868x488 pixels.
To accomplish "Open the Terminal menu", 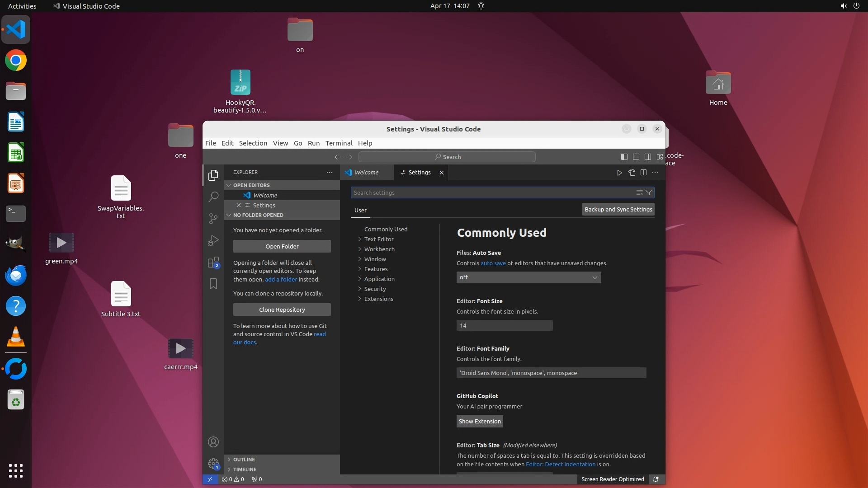I will pyautogui.click(x=339, y=143).
